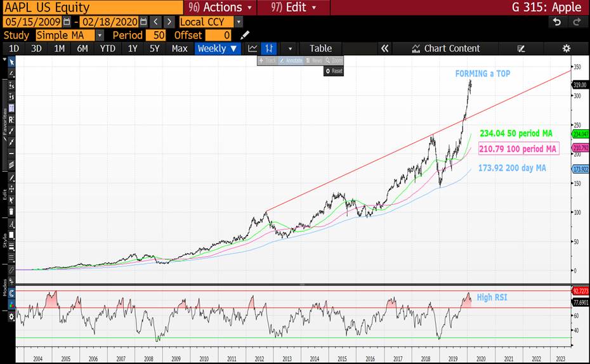
Task: Click the move annotation tool
Action: point(11,189)
